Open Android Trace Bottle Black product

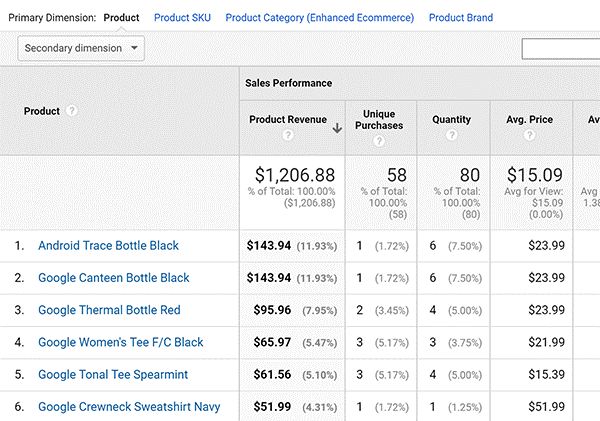click(x=108, y=245)
